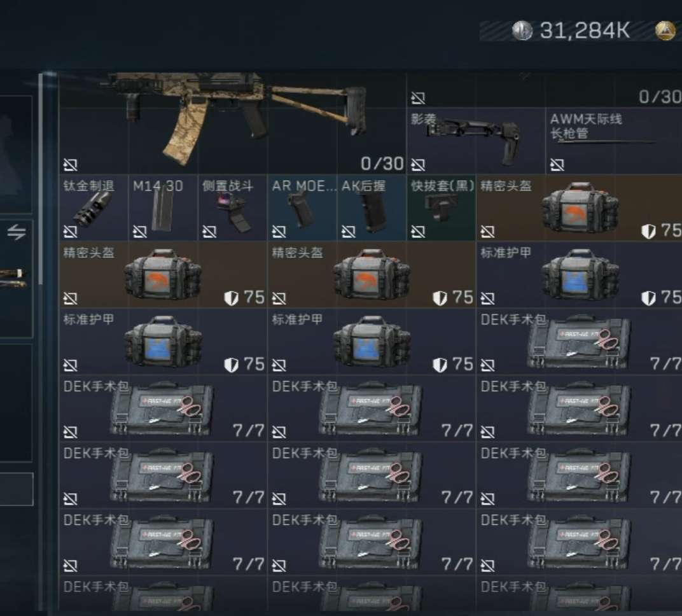Click the unbound tag icon on 钛金制退
682x616 pixels.
coord(71,232)
